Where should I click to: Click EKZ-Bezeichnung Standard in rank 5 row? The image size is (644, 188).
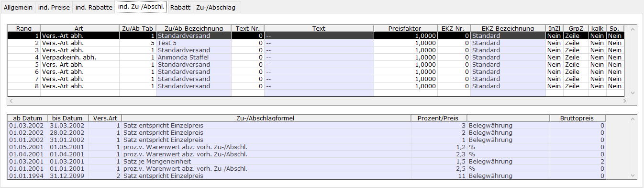click(x=508, y=64)
